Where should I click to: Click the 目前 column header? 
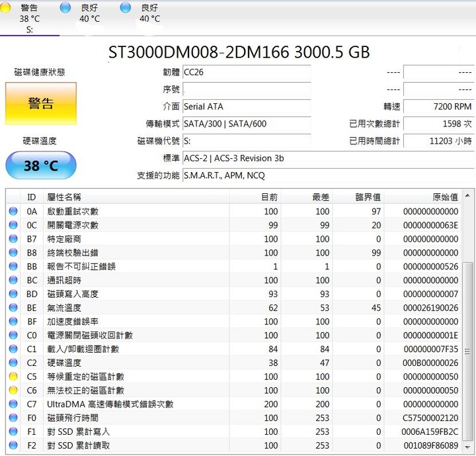[x=255, y=197]
